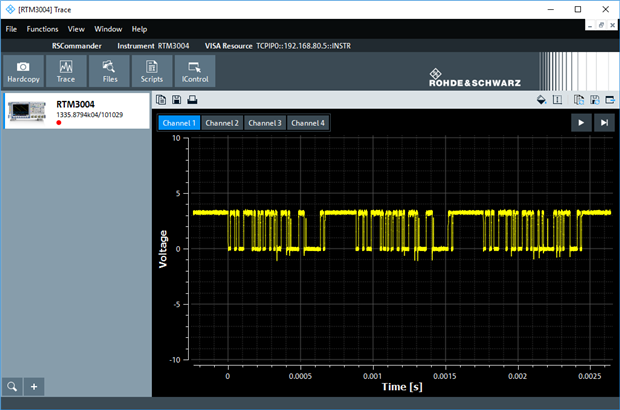The width and height of the screenshot is (620, 410).
Task: Launch the Scripts module
Action: (x=152, y=71)
